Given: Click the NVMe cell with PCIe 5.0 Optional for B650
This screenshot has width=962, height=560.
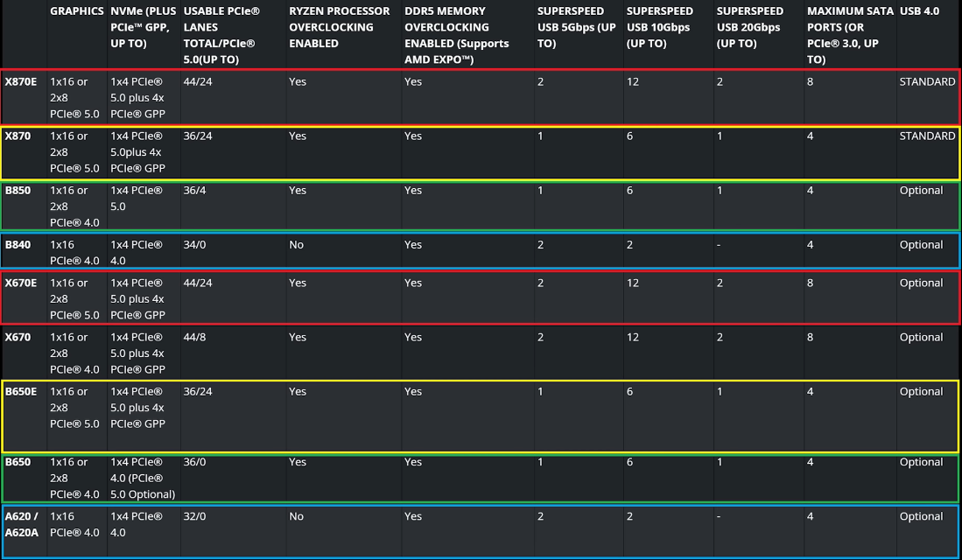Looking at the screenshot, I should coord(143,478).
